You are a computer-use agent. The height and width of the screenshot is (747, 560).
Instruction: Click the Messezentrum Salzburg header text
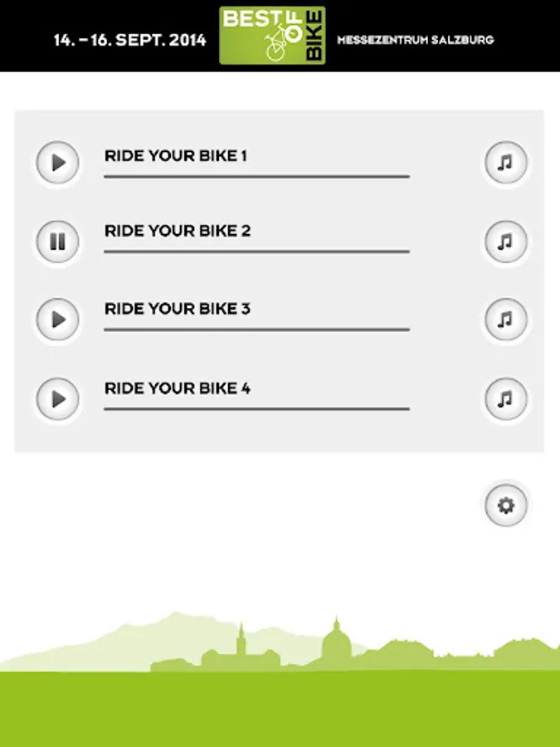415,40
